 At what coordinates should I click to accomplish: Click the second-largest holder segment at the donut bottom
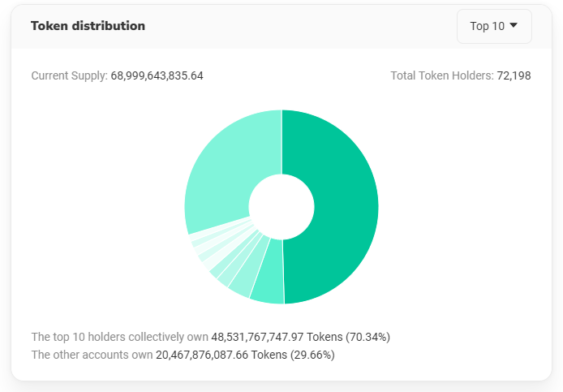[268, 288]
